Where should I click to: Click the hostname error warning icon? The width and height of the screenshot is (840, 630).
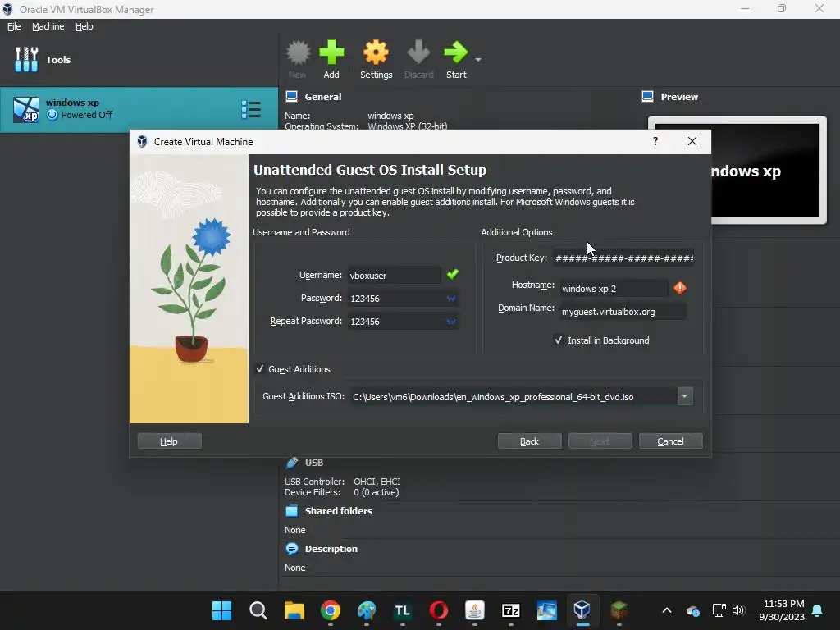tap(680, 288)
